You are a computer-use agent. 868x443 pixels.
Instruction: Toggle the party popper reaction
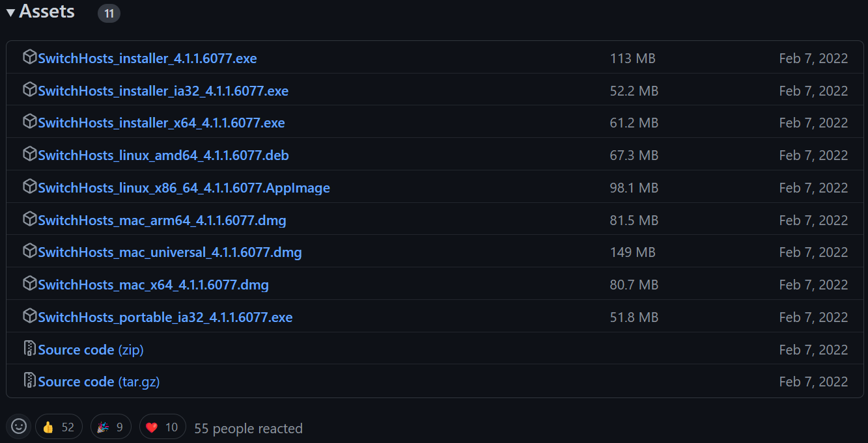pos(111,427)
